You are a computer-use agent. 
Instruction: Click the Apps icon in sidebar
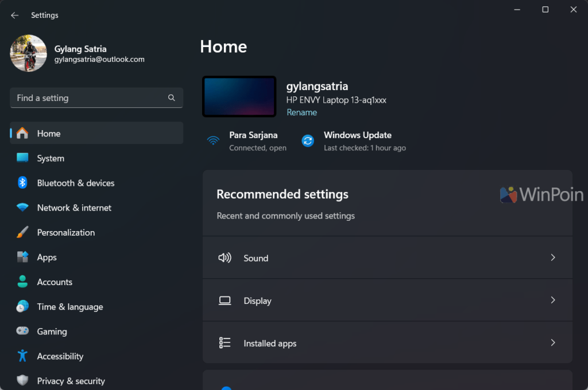[22, 256]
